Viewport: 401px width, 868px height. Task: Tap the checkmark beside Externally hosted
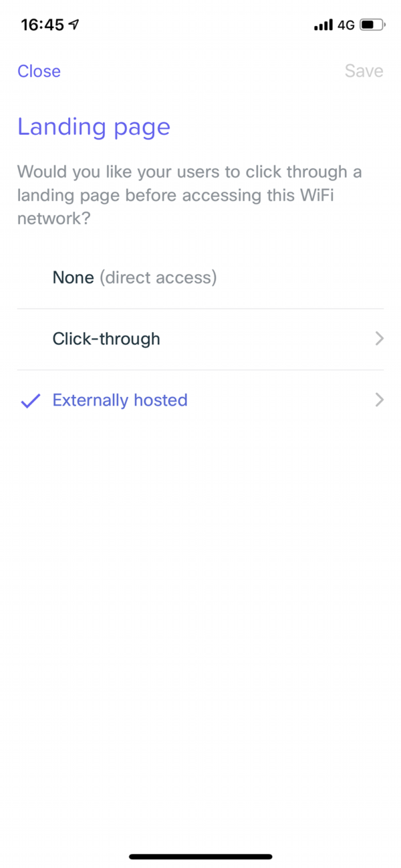click(x=29, y=400)
